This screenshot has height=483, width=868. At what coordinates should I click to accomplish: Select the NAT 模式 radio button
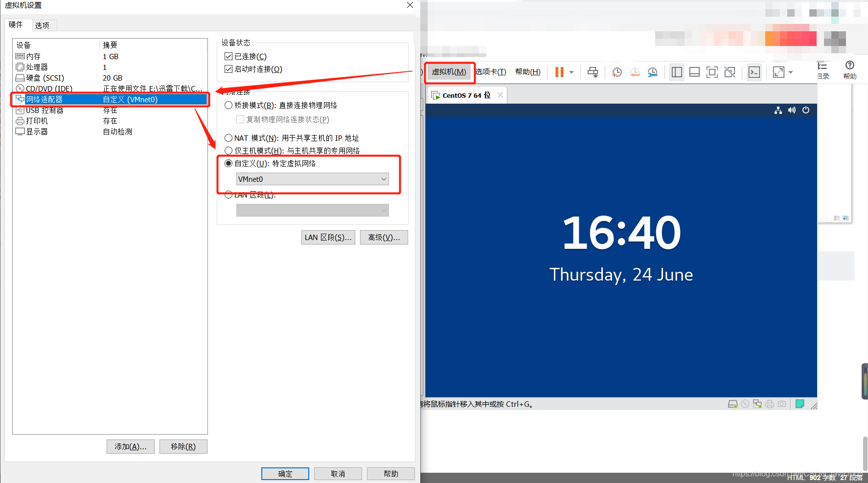coord(228,138)
